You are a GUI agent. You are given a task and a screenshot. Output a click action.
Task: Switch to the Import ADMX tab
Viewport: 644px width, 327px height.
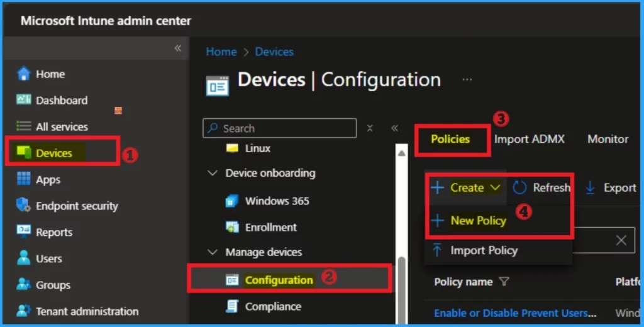529,139
